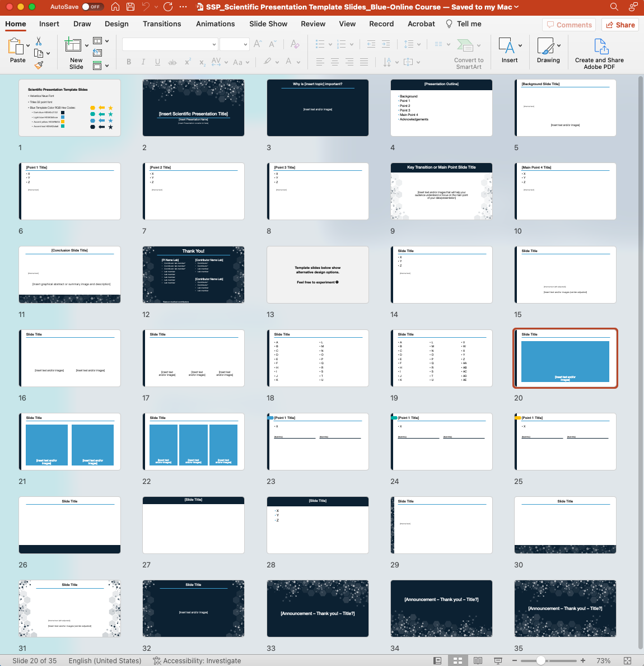Viewport: 644px width, 666px height.
Task: Click the Paste clipboard icon
Action: [x=15, y=45]
